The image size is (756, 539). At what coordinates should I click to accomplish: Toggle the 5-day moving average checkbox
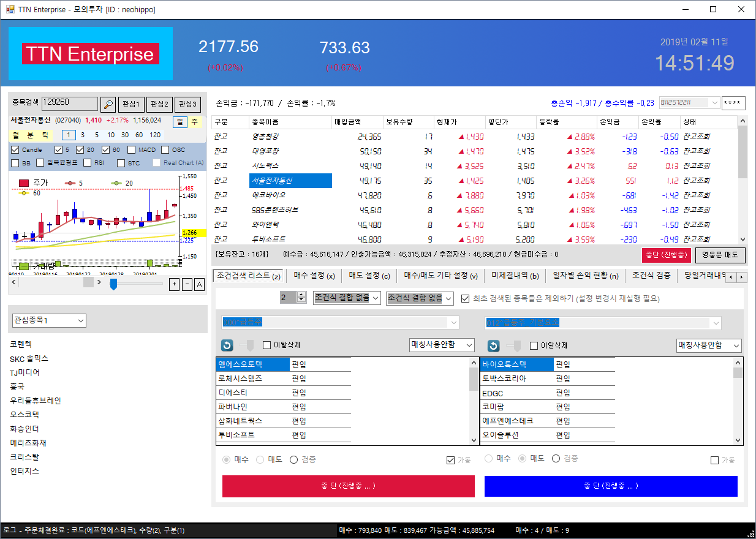[x=59, y=150]
